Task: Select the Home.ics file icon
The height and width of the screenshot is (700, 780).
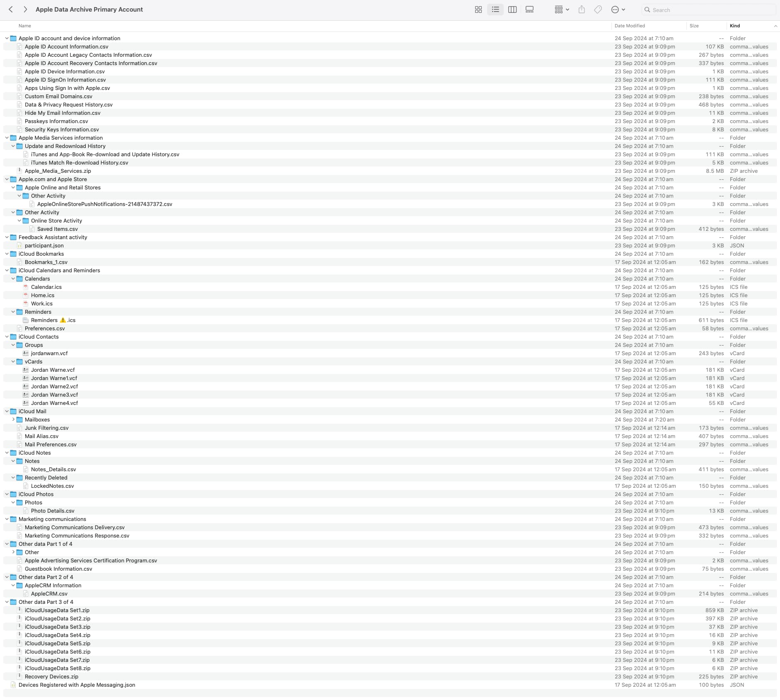Action: point(26,295)
